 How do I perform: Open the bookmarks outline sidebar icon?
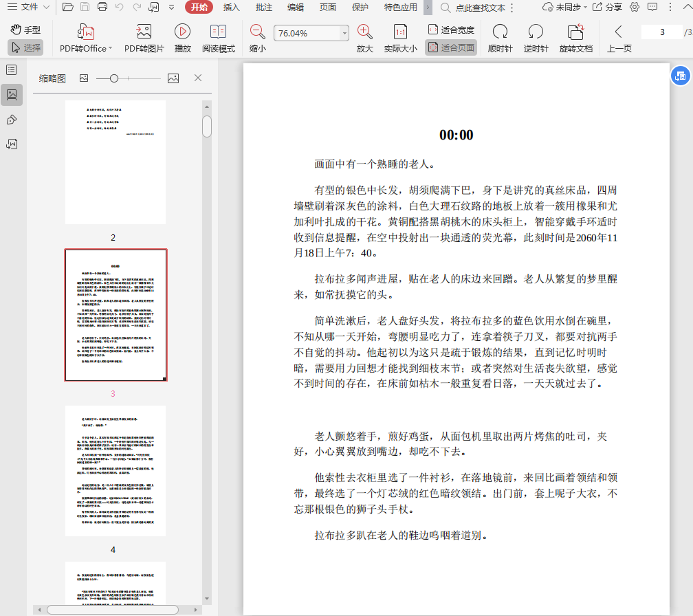click(x=12, y=70)
